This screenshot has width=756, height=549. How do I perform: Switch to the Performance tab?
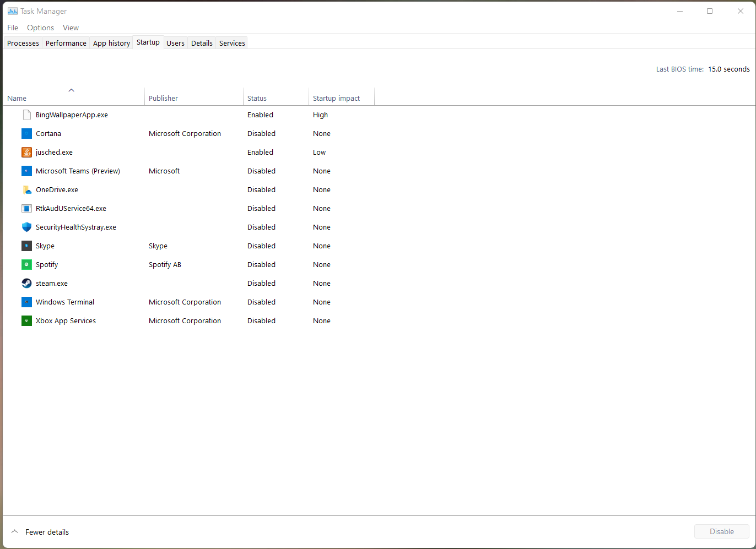coord(66,43)
